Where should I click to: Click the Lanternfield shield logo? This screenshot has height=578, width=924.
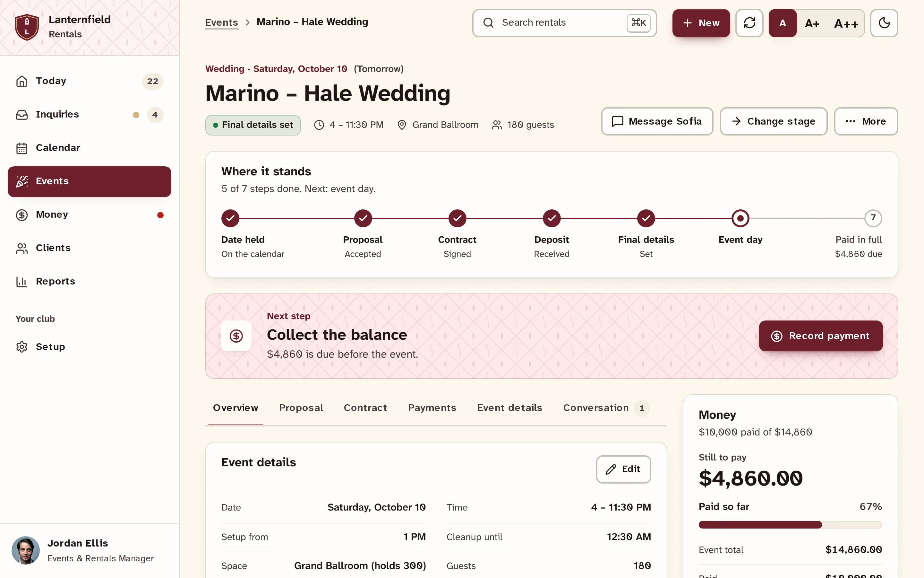(x=27, y=27)
